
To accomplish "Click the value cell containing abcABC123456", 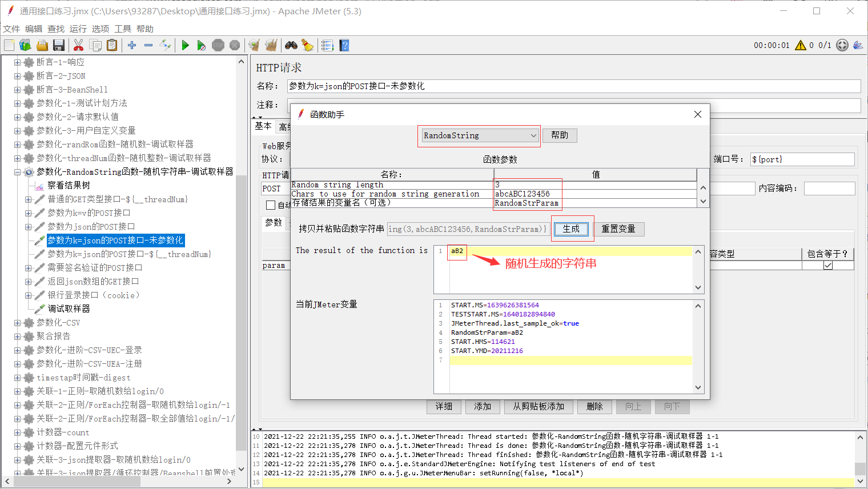I will (595, 194).
